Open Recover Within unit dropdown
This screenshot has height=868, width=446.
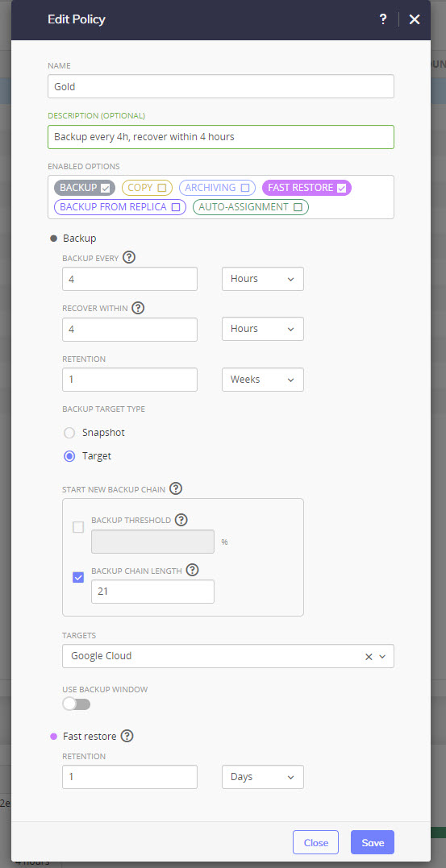pos(263,329)
